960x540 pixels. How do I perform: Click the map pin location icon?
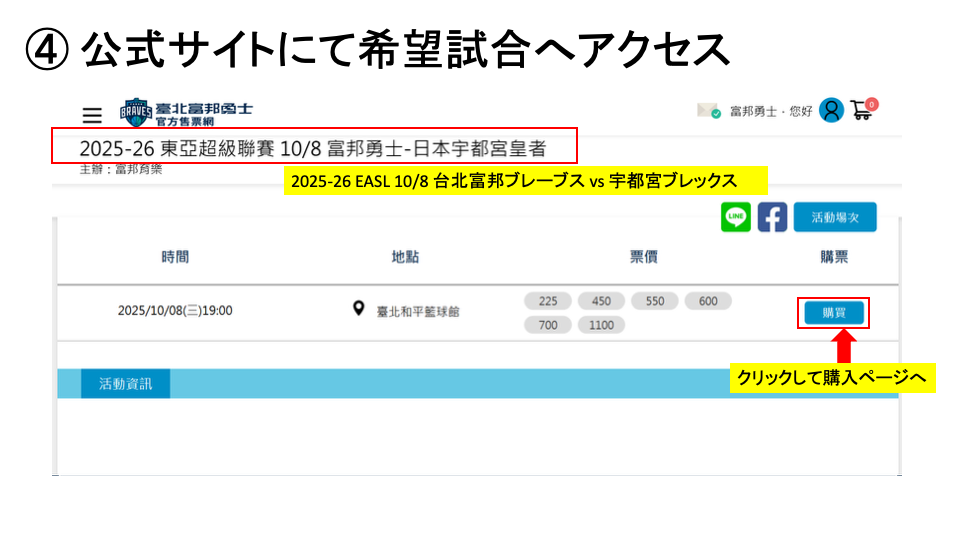359,309
